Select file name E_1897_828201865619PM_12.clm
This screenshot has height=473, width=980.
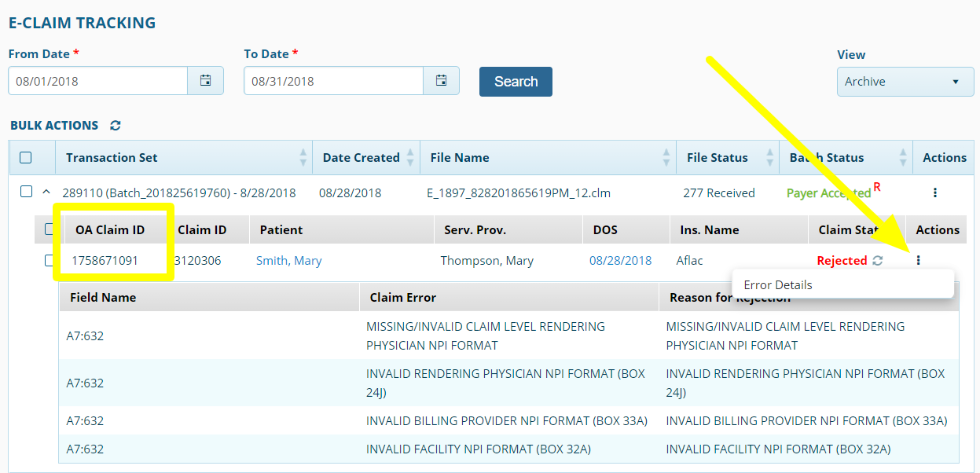coord(519,193)
